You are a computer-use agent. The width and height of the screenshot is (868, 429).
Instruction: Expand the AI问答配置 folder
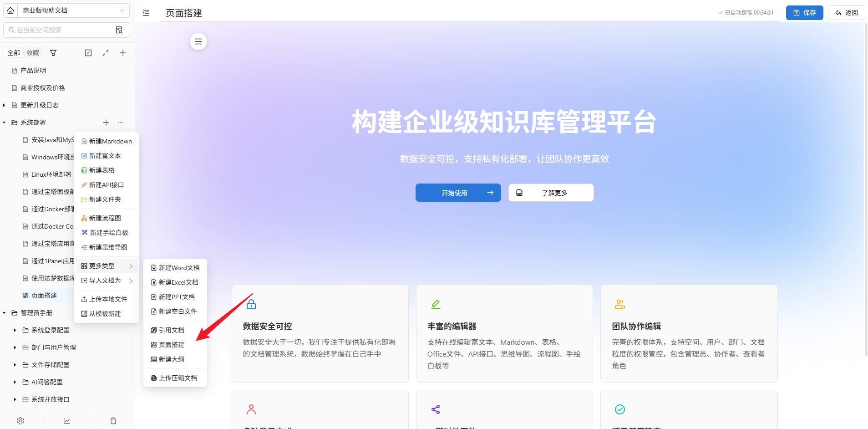(x=15, y=382)
